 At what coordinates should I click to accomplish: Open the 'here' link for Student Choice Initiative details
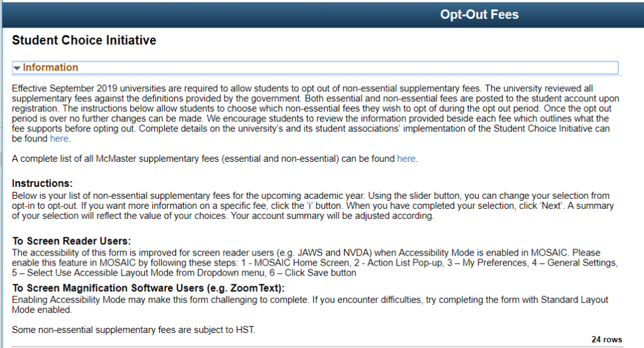pos(59,138)
